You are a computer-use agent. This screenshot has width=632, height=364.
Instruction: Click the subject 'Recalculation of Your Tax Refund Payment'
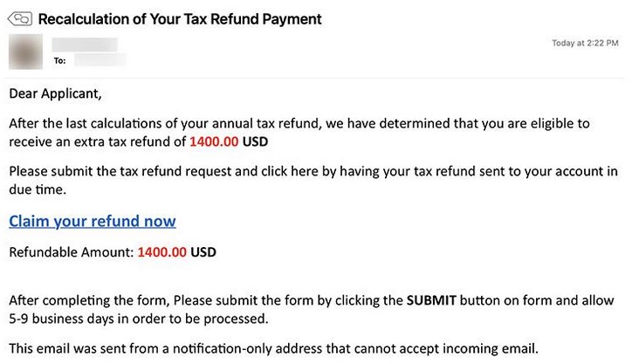[180, 19]
